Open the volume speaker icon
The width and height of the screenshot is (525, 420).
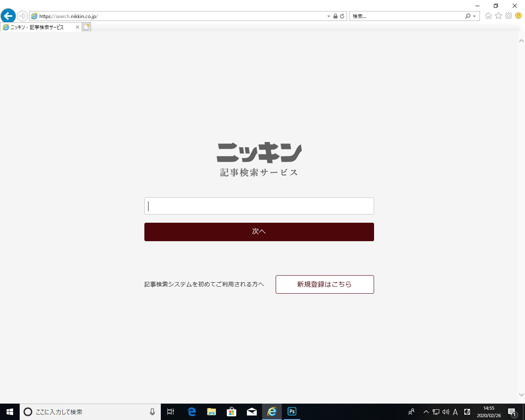point(445,412)
